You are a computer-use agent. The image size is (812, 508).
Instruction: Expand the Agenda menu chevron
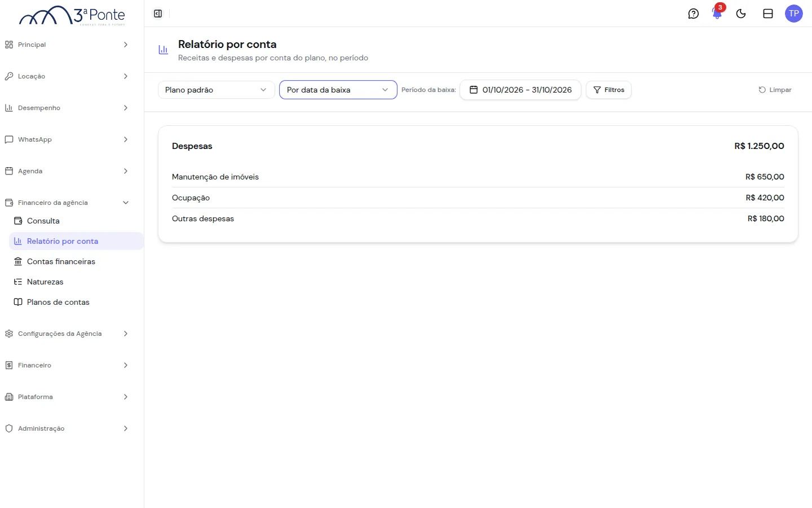point(126,171)
